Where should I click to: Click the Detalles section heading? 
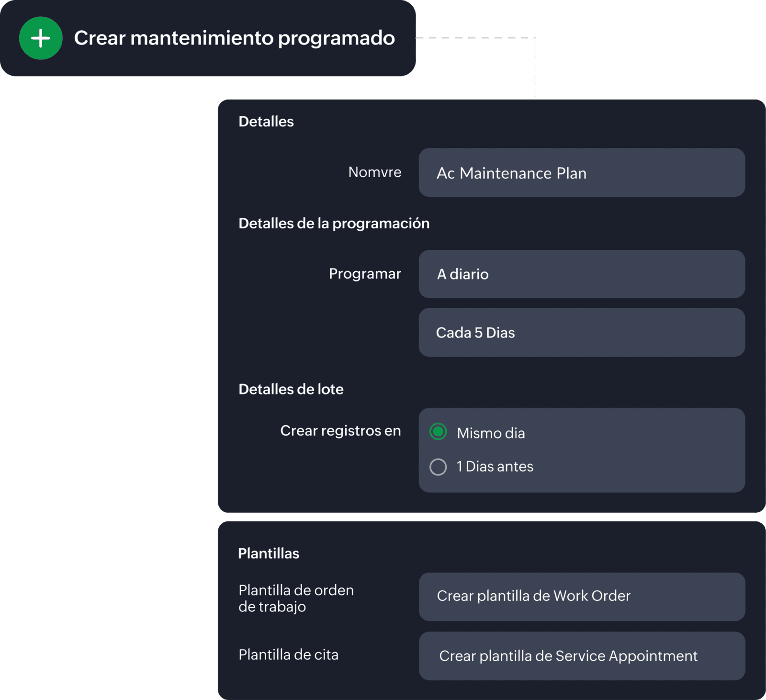tap(266, 122)
